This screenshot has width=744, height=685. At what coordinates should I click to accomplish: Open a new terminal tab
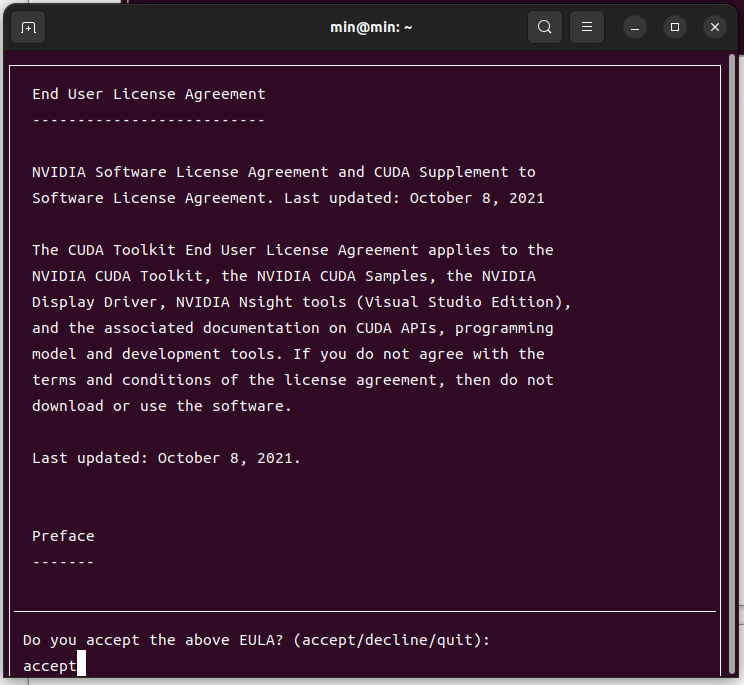[28, 28]
